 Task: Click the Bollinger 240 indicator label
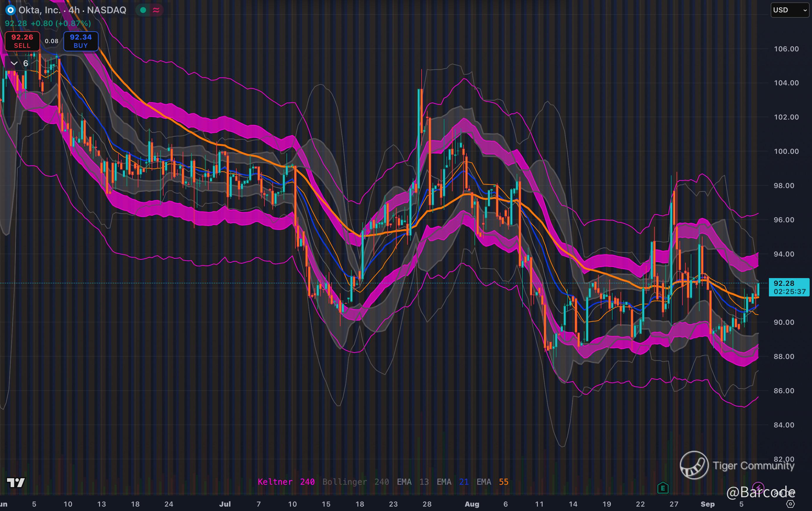click(x=356, y=482)
